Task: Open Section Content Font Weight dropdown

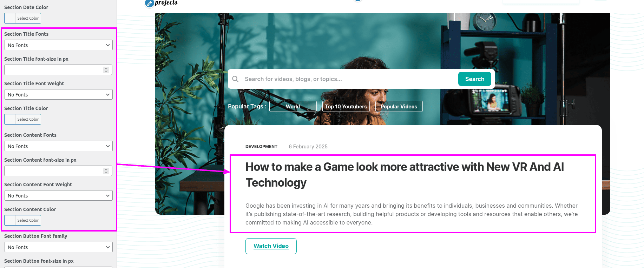Action: click(x=58, y=195)
